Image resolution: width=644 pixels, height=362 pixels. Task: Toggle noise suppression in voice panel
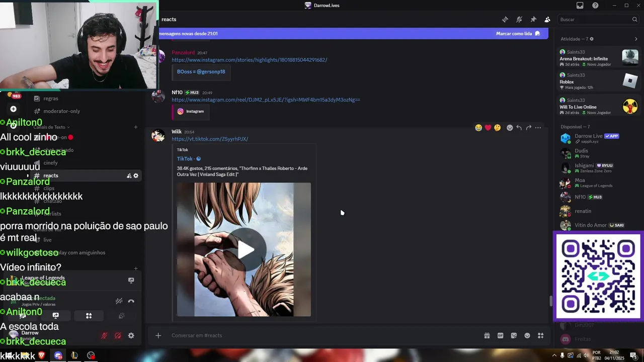pyautogui.click(x=119, y=301)
